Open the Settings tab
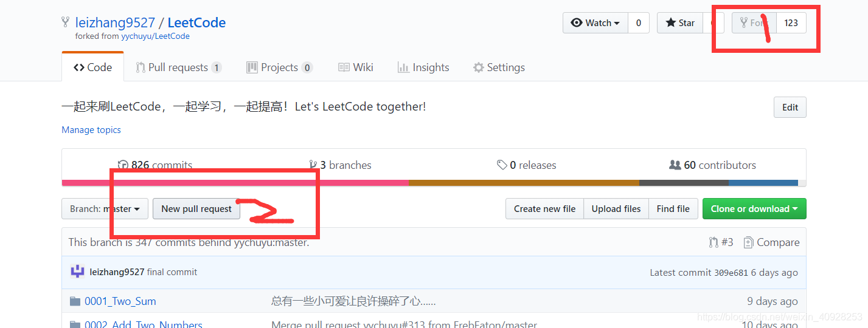This screenshot has height=328, width=868. (499, 67)
